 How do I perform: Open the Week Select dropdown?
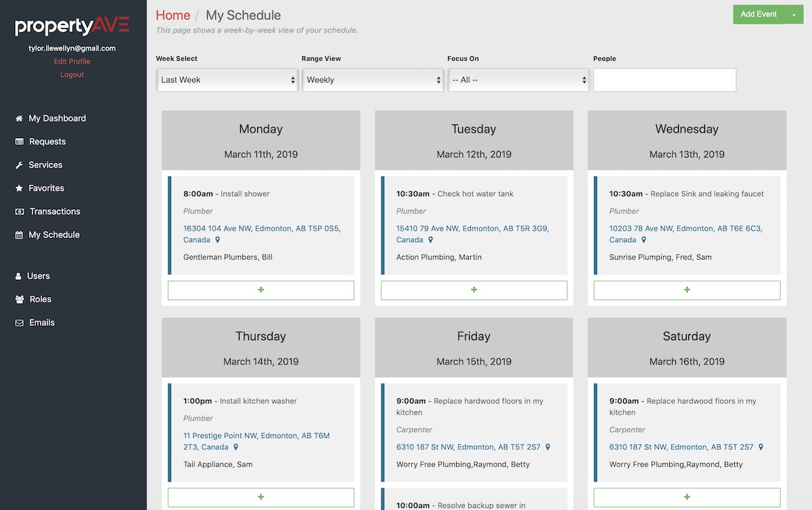(227, 80)
